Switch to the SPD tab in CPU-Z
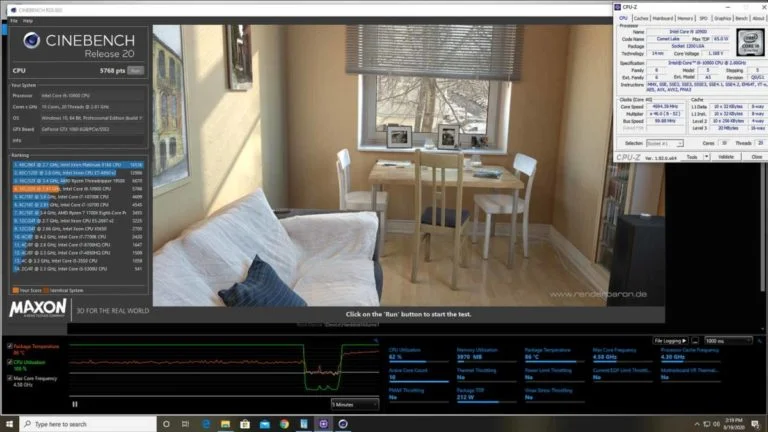Viewport: 768px width, 432px height. pyautogui.click(x=703, y=18)
